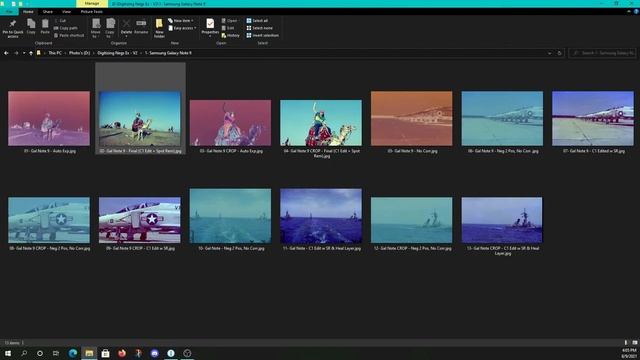Click the History command

231,36
